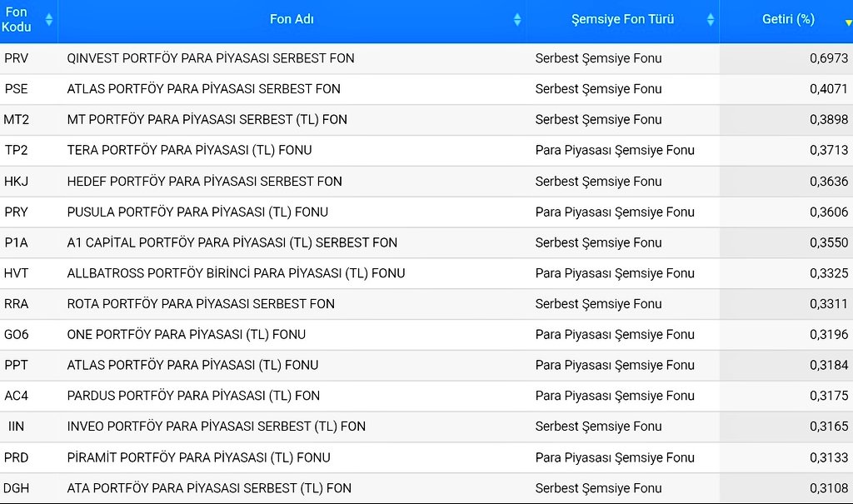The width and height of the screenshot is (853, 504).
Task: Open MT PORTFÖY PARA PİYASASI SERBEST (TL) FON
Action: [x=207, y=120]
